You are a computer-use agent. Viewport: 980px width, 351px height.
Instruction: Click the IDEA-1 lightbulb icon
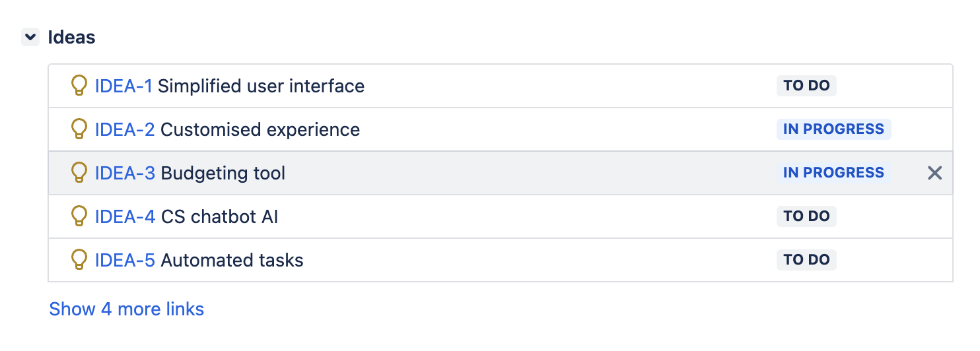[x=79, y=86]
